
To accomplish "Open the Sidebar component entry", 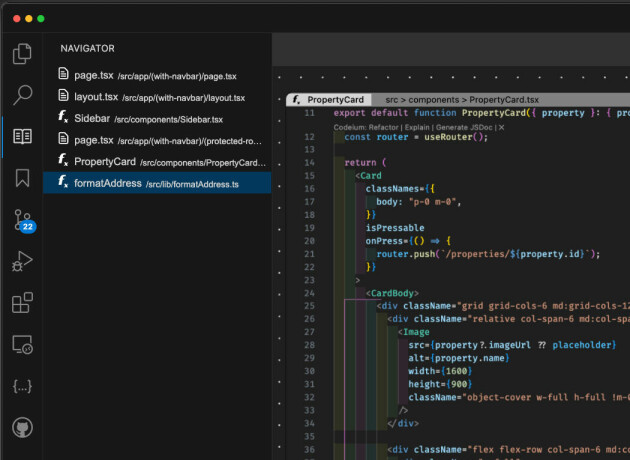I will coord(157,119).
